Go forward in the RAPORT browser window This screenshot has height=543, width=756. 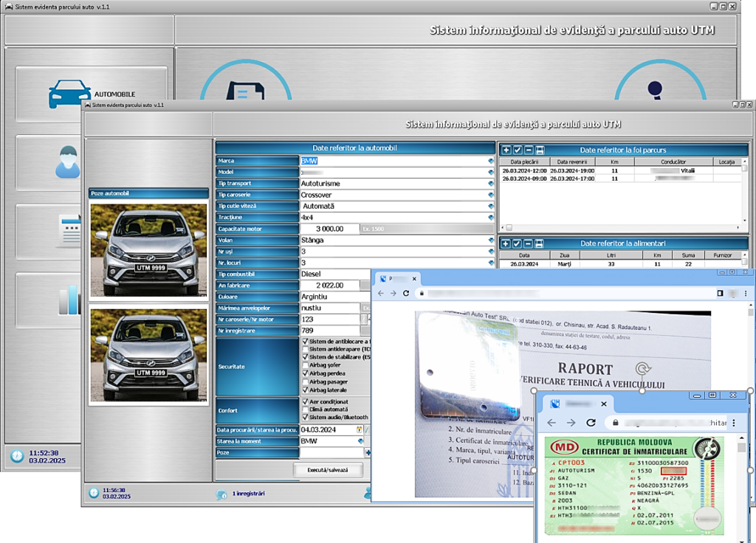click(x=394, y=293)
